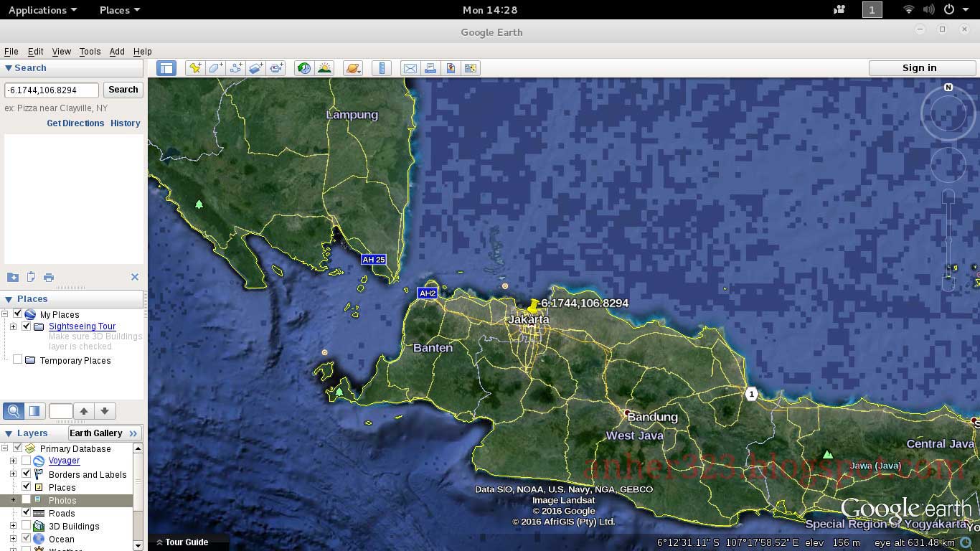Click the N north indicator on the compass
980x551 pixels.
pos(948,87)
